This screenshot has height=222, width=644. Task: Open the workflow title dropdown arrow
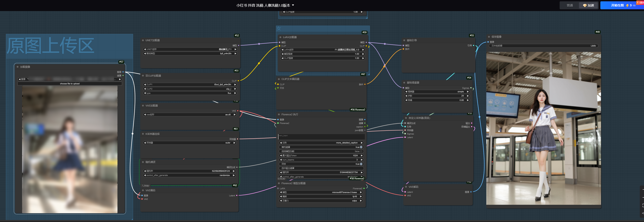coord(293,5)
